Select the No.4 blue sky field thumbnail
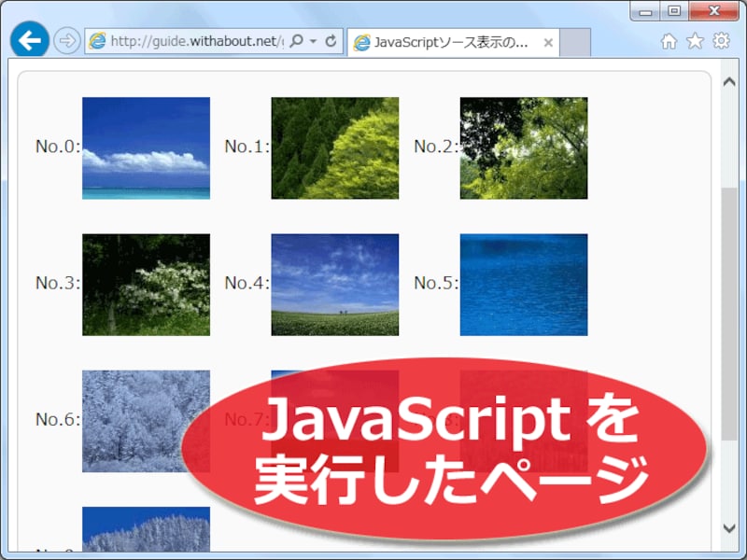The width and height of the screenshot is (747, 560). tap(334, 284)
